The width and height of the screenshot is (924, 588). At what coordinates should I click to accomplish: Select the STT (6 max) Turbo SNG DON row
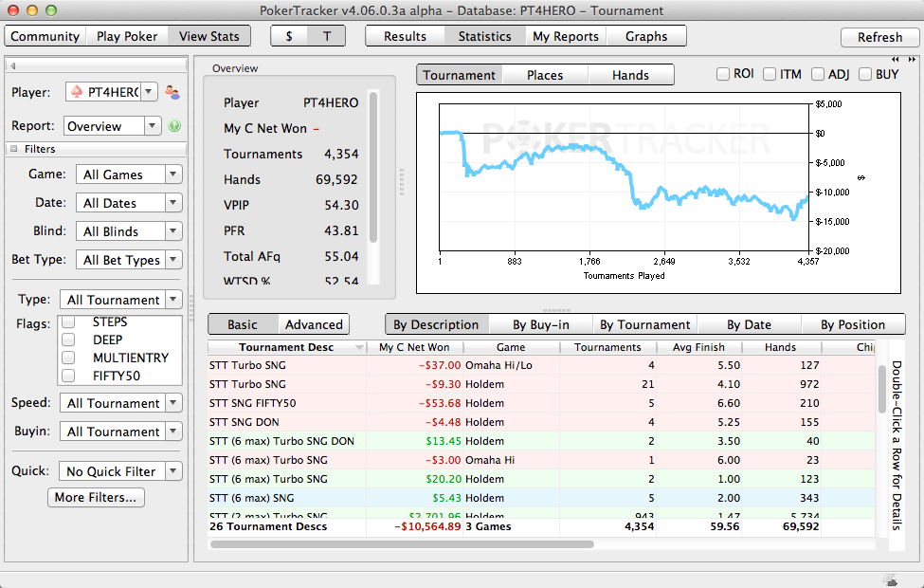[542, 441]
